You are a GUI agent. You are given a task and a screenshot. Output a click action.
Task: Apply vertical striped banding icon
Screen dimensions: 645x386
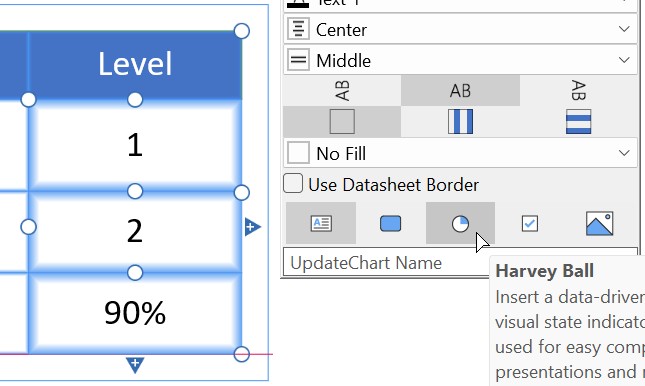[460, 121]
